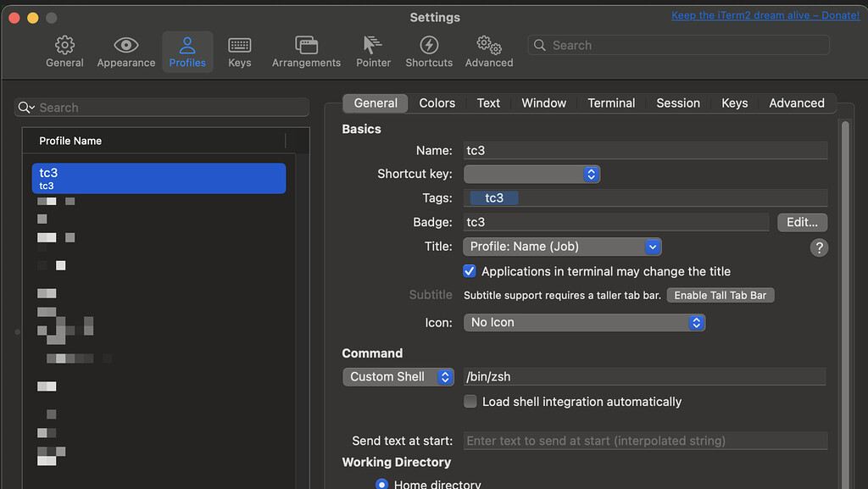Open the Title dropdown Profile: Name (Job)
Viewport: 868px width, 489px height.
click(x=562, y=247)
